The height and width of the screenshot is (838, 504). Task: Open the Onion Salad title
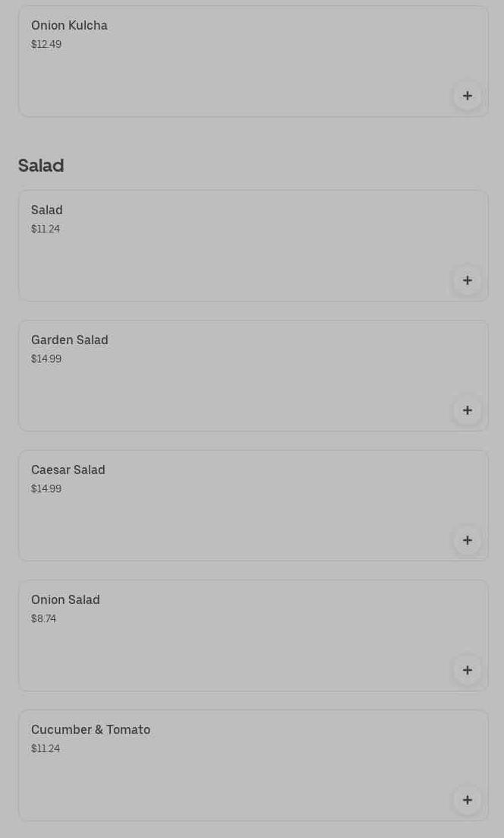65,600
